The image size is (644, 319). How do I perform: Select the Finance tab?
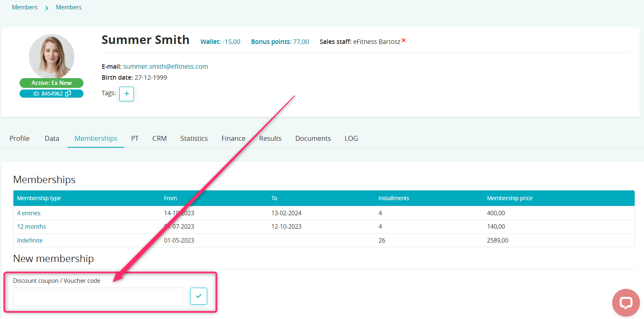pos(233,138)
